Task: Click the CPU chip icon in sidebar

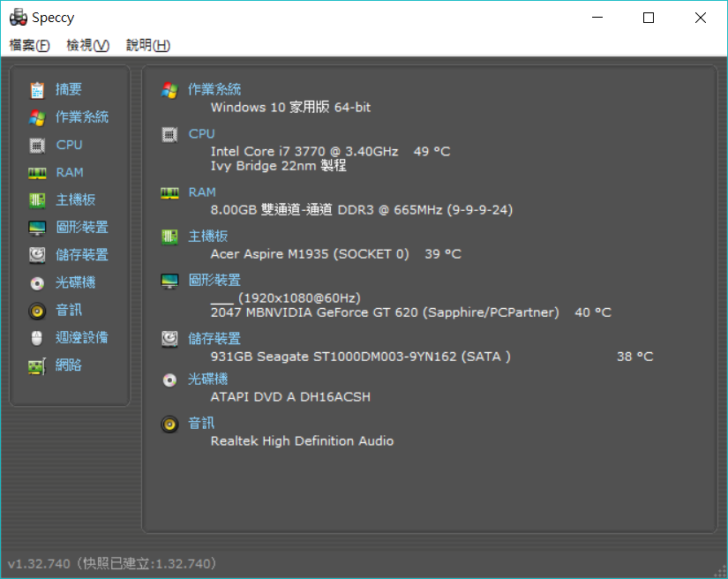Action: point(37,146)
